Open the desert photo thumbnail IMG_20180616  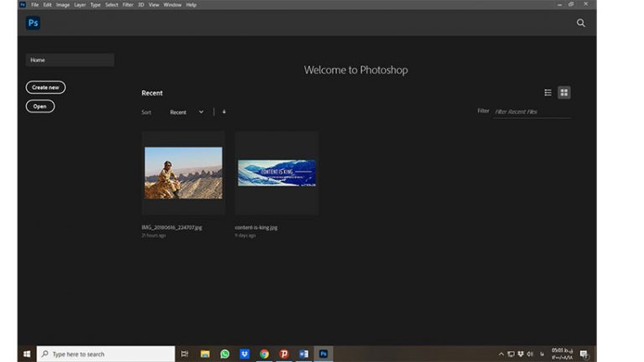click(183, 173)
